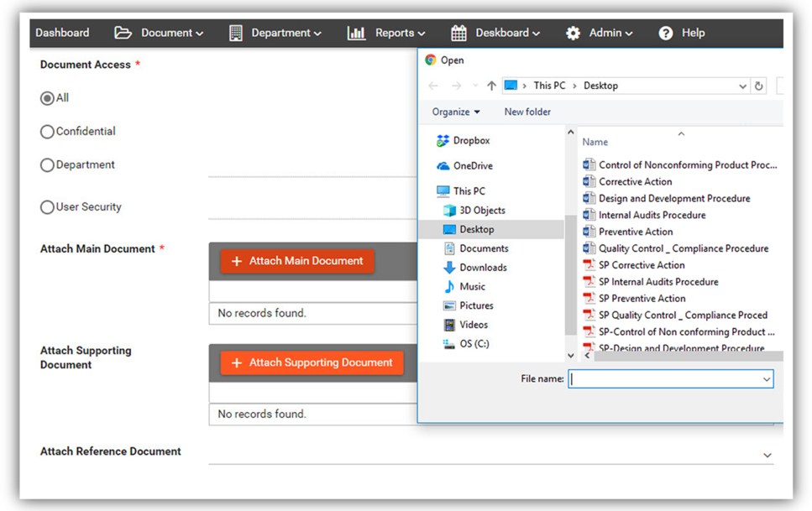This screenshot has height=511, width=812.
Task: Select Quality Control _ Compliance Procedure file
Action: tap(676, 248)
